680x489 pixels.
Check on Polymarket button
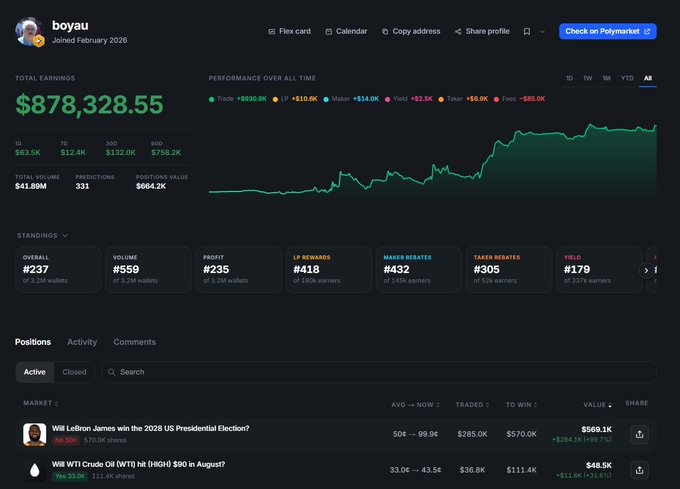[608, 31]
